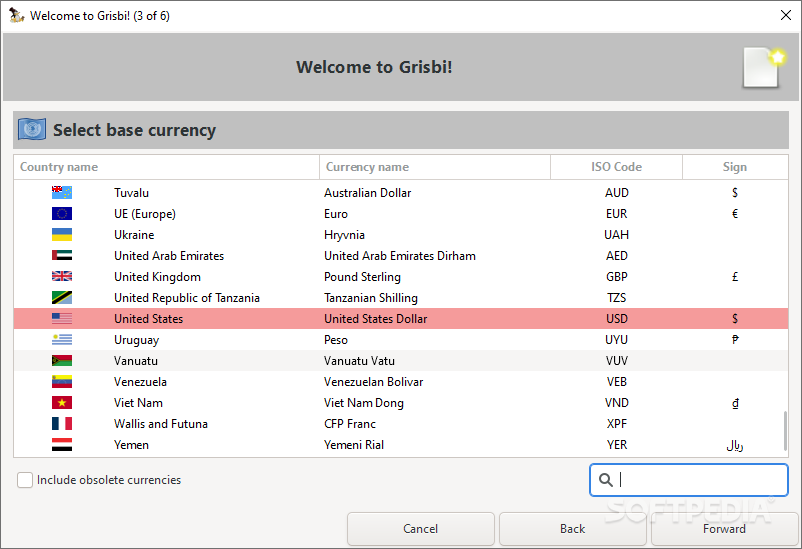The width and height of the screenshot is (802, 549).
Task: Click the United Arab Emirates flag icon
Action: tap(62, 255)
